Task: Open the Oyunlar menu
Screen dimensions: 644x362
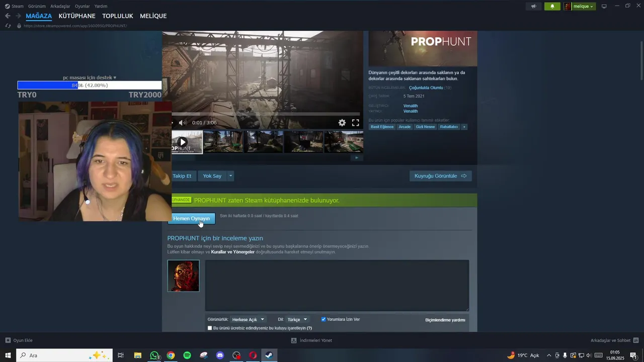Action: [83, 6]
